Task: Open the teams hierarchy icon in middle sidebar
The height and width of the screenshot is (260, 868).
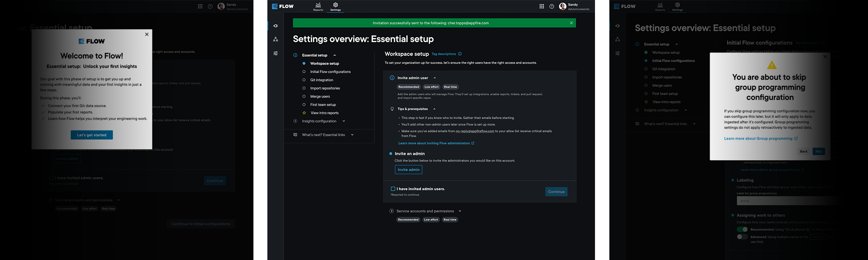Action: click(x=276, y=39)
